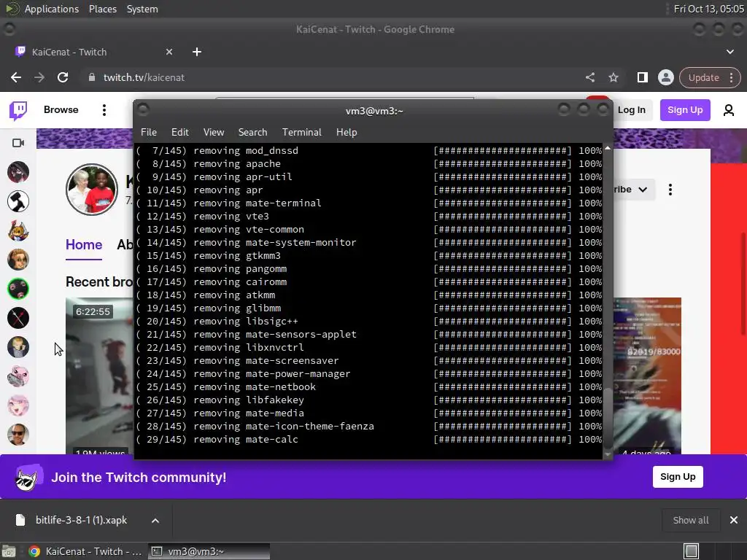This screenshot has height=560, width=747.
Task: Close the KaiCenat - Twitch tab
Action: 169,52
